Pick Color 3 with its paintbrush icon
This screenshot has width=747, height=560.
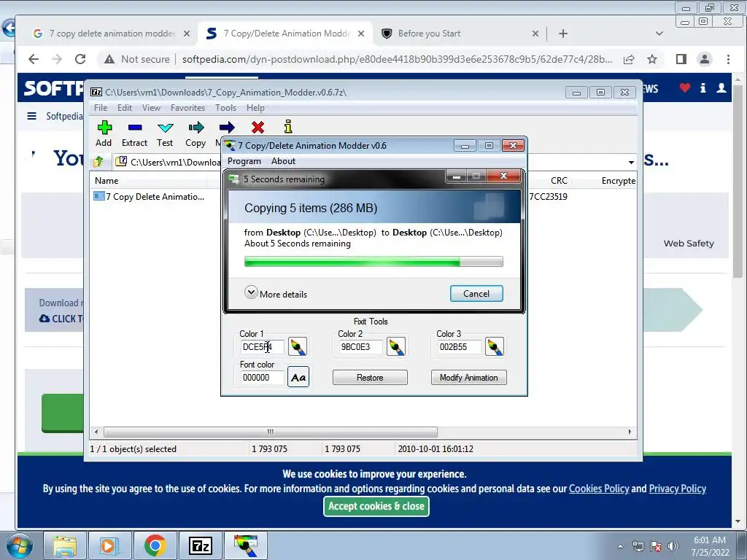[x=495, y=346]
